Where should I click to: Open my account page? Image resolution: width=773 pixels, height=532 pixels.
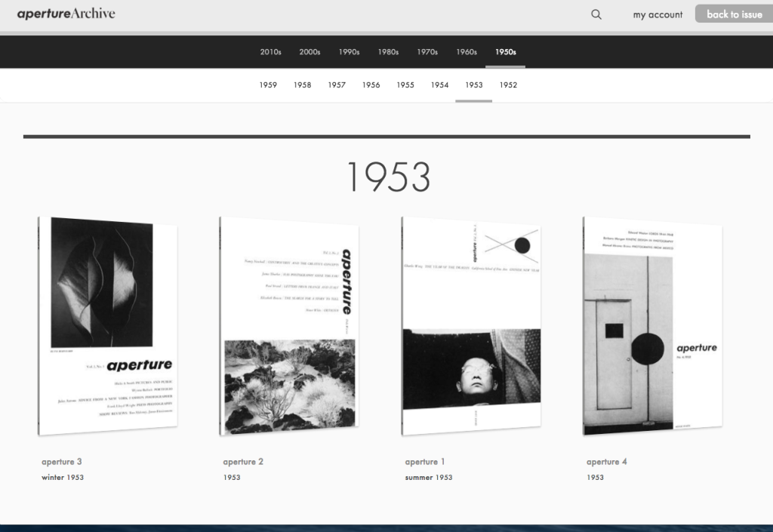pos(658,15)
